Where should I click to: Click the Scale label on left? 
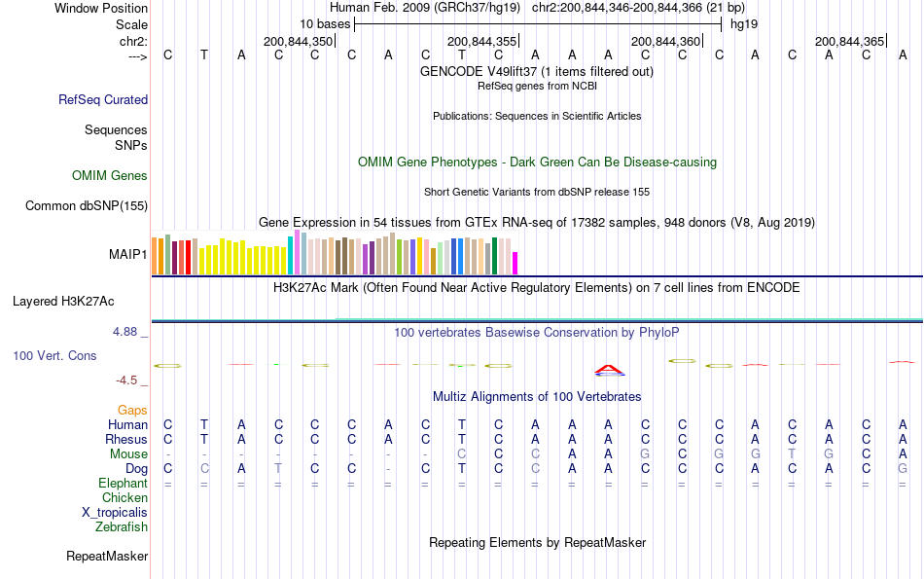tap(131, 24)
